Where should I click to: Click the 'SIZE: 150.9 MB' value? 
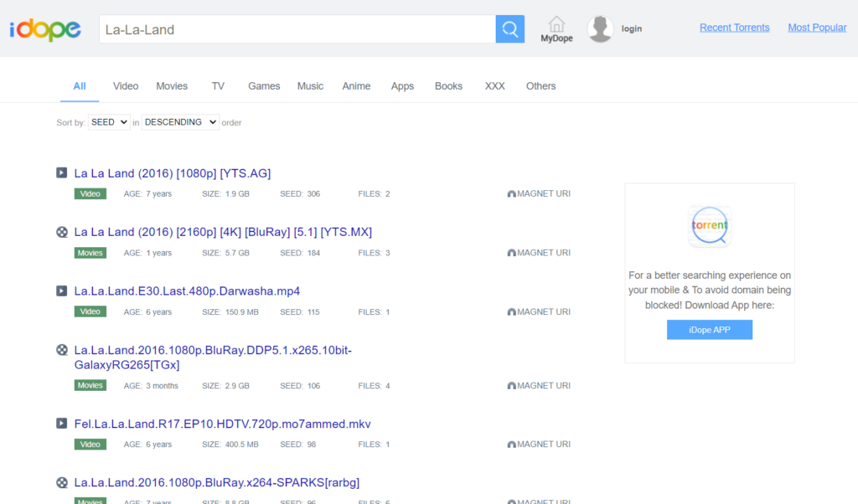coord(230,312)
